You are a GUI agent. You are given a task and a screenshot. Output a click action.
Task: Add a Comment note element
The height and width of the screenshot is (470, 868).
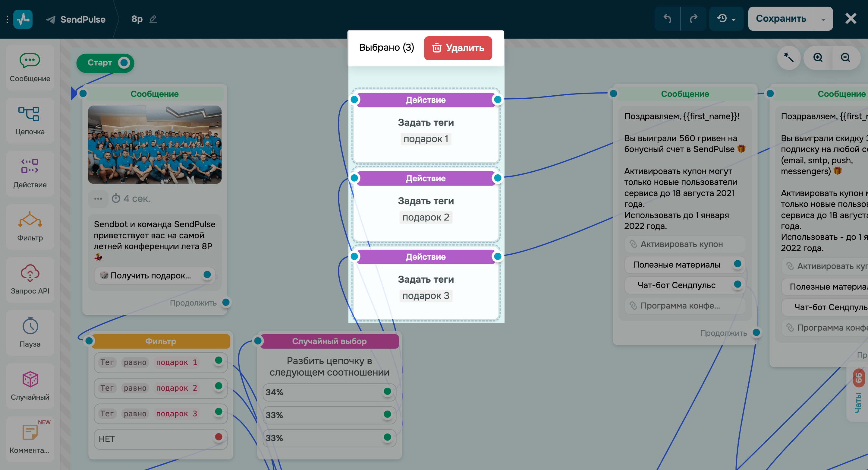point(30,439)
